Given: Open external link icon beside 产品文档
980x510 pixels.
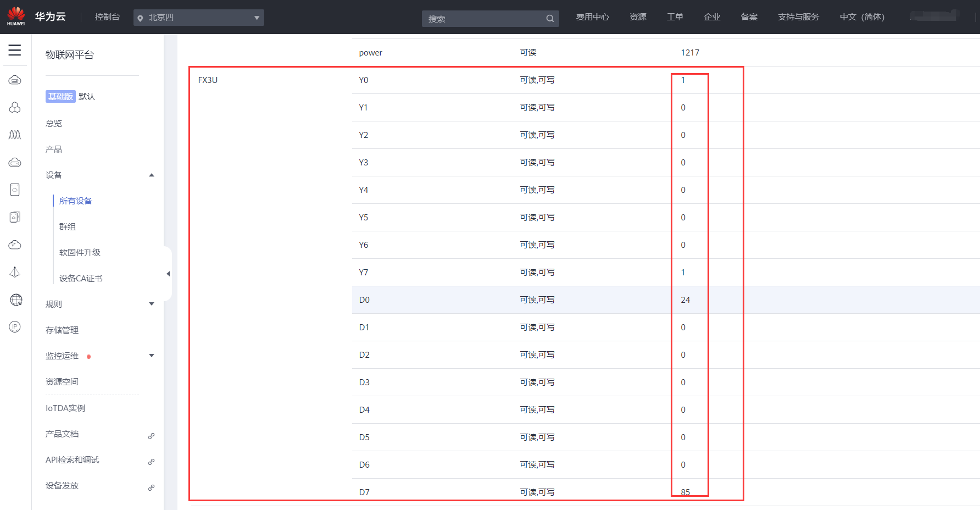Looking at the screenshot, I should pyautogui.click(x=151, y=436).
